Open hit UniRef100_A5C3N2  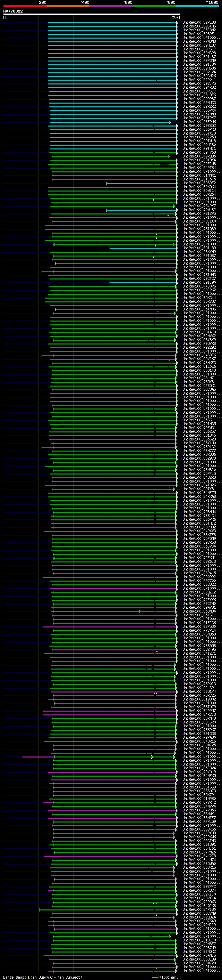point(199,30)
